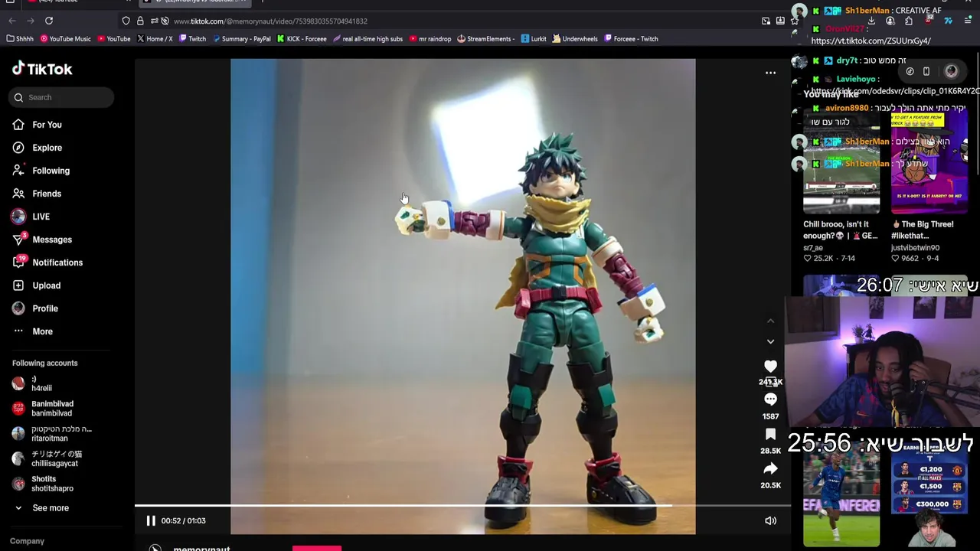Click the picture-in-picture address bar icon
This screenshot has width=980, height=551.
(x=766, y=21)
